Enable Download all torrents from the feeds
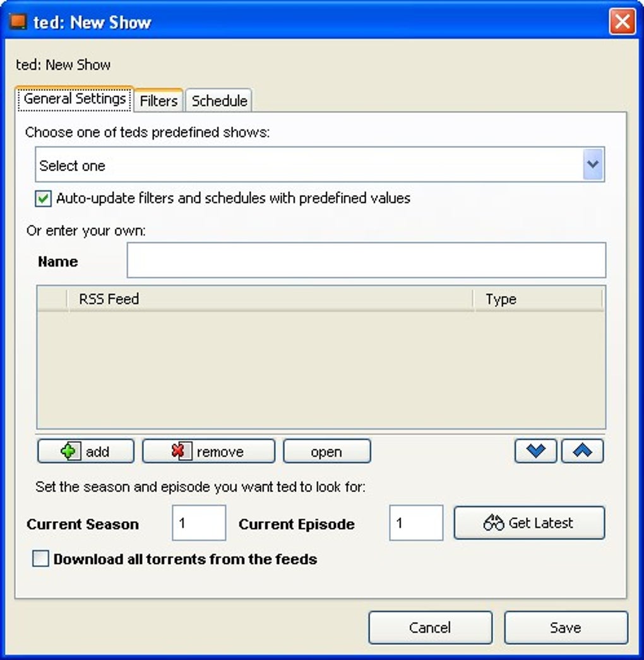This screenshot has width=644, height=660. point(40,558)
